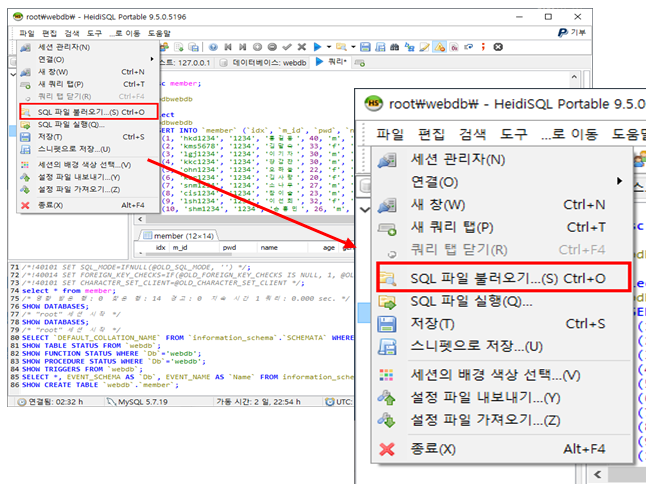Click the left scroll arrow below the query editor
Viewport: 657px width, 494px height.
point(140,219)
